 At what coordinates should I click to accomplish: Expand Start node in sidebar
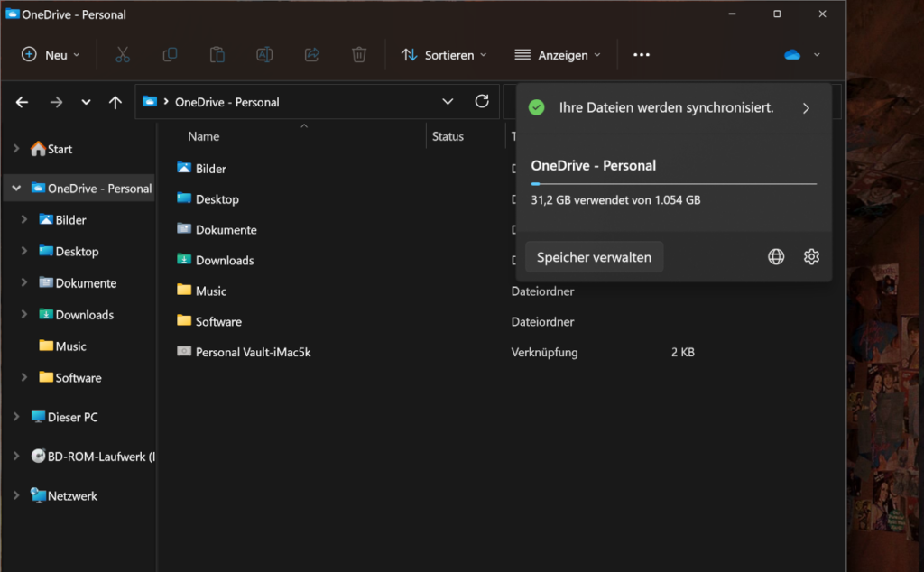click(x=16, y=149)
